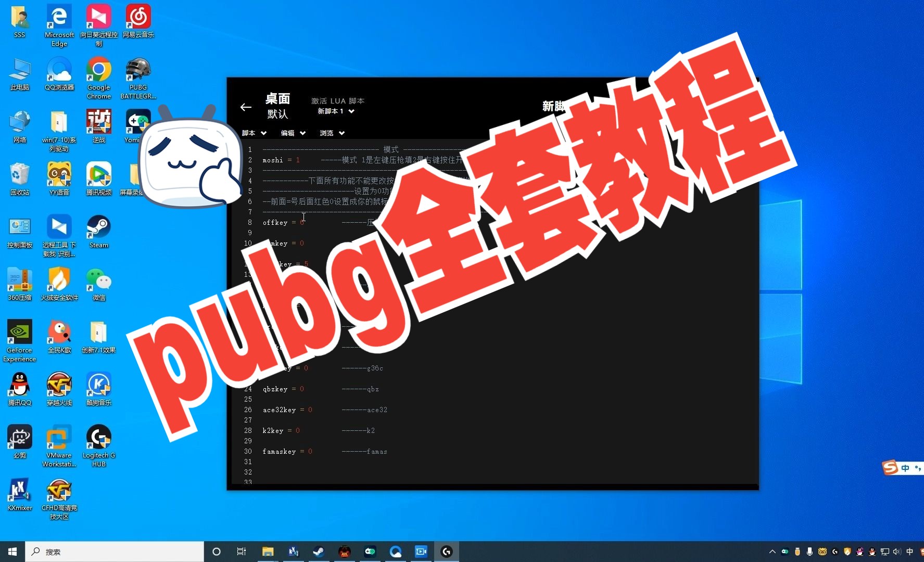Viewport: 924px width, 562px height.
Task: Click the Cortana circle on taskbar
Action: tap(217, 552)
